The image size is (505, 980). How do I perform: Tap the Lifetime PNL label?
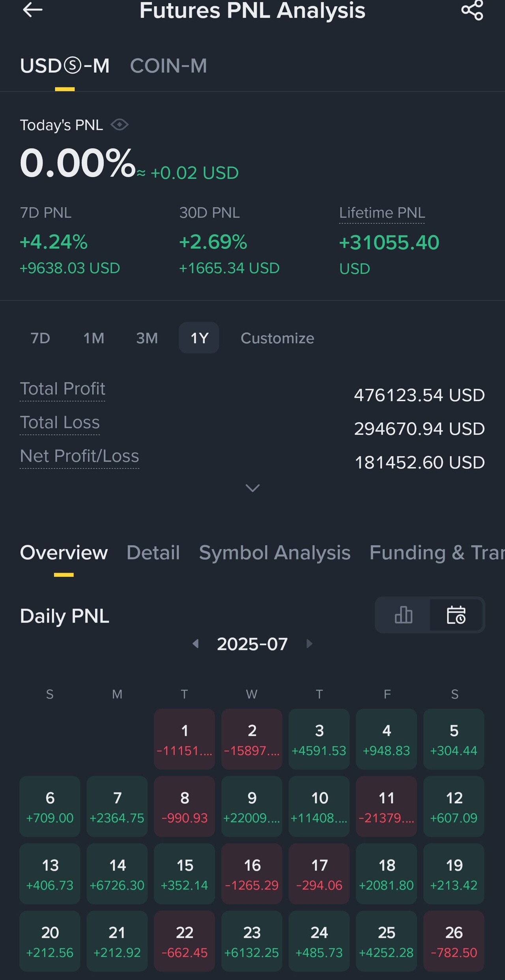(382, 213)
